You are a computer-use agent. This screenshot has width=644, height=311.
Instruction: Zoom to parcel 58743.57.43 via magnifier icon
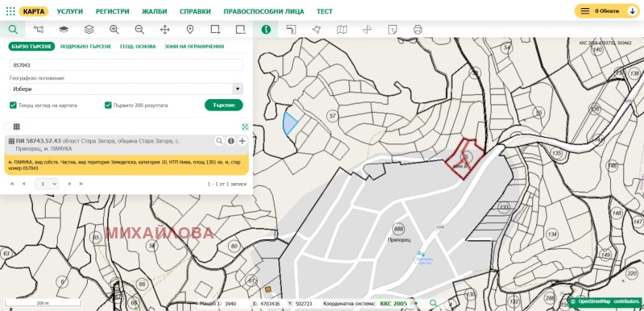pos(219,141)
